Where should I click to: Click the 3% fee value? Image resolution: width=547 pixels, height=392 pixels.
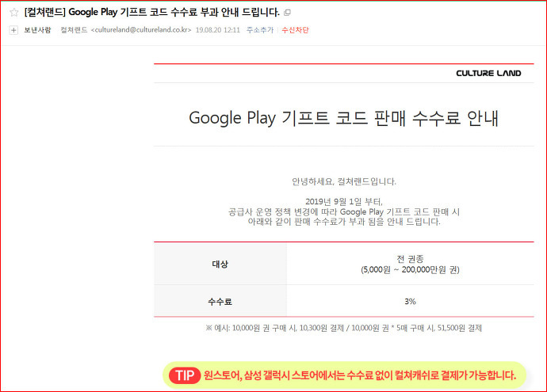(x=411, y=302)
